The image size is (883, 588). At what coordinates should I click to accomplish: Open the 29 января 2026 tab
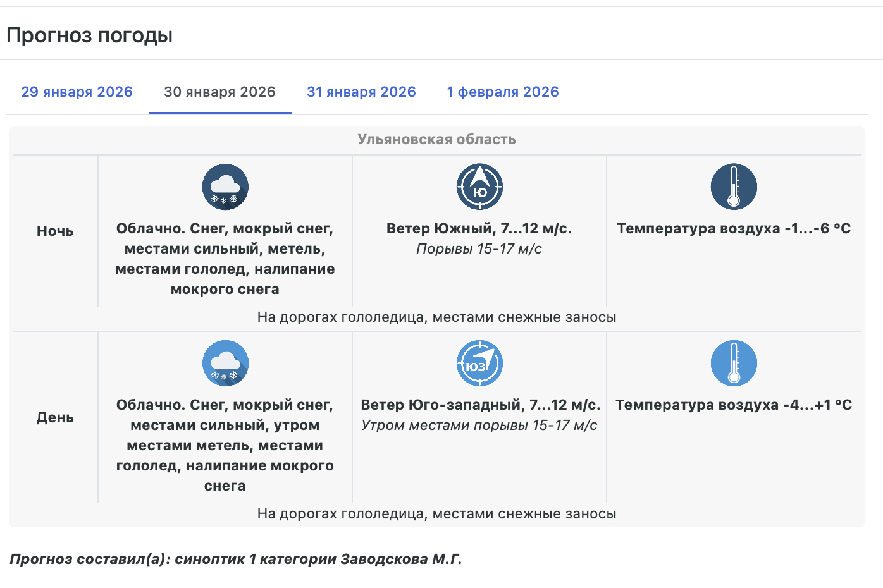click(77, 92)
